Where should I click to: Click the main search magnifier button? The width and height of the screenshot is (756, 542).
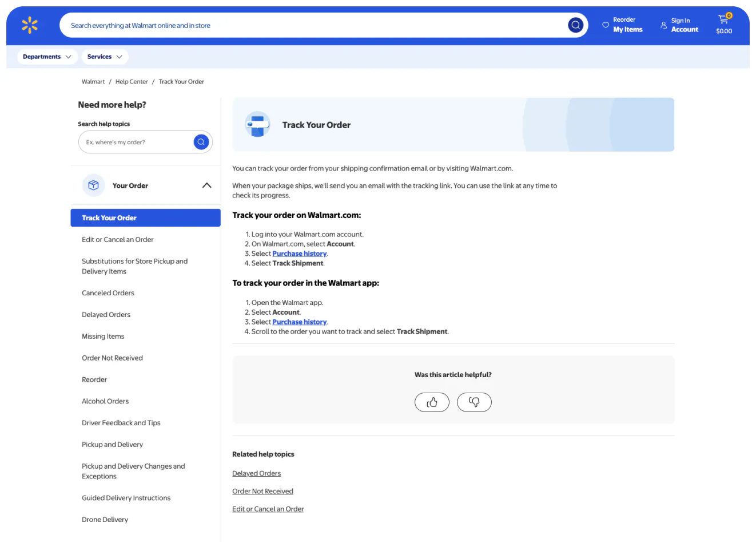(575, 25)
